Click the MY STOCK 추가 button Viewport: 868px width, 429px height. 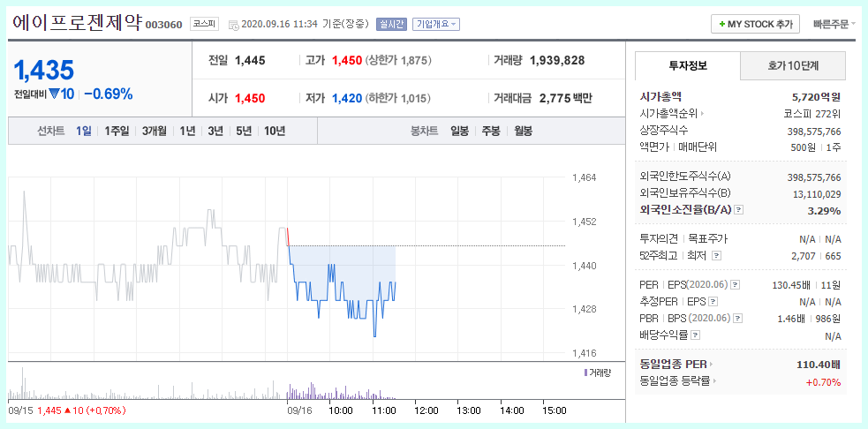point(755,25)
